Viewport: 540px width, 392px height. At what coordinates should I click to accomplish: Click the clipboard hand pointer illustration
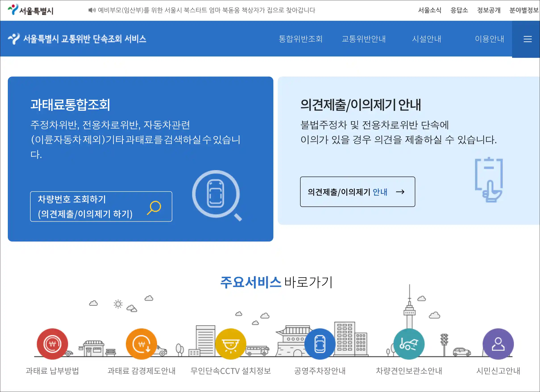click(489, 180)
